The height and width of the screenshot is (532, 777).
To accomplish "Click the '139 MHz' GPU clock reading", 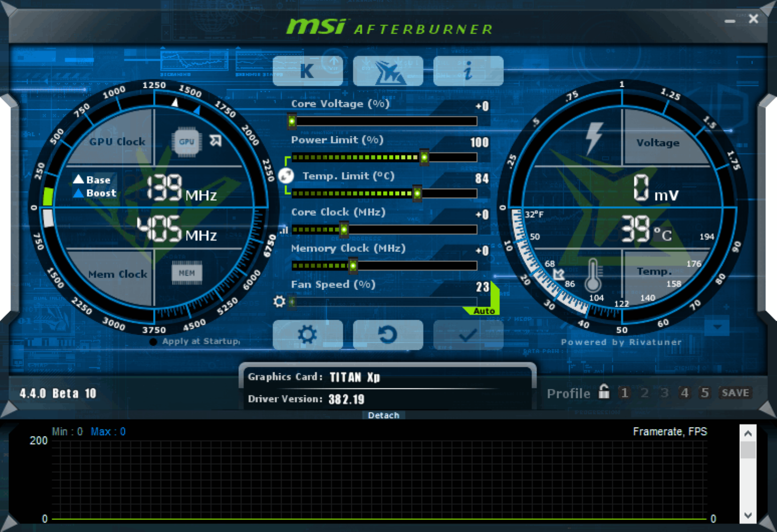I will [181, 188].
